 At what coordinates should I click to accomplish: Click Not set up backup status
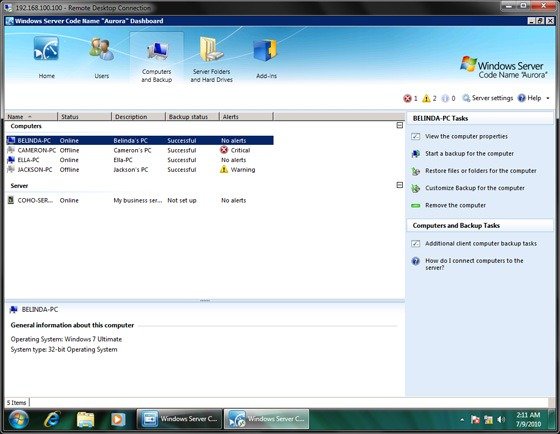[x=182, y=200]
